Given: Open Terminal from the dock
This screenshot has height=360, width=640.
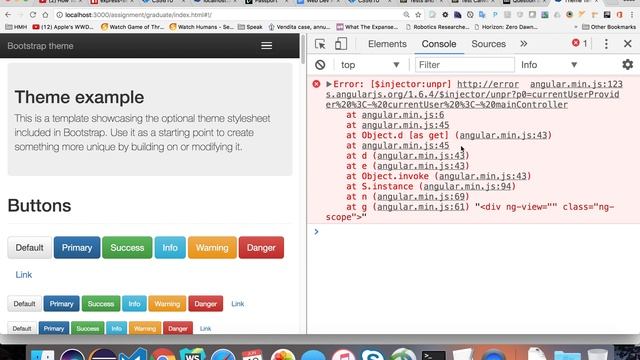Looking at the screenshot, I should (x=433, y=354).
